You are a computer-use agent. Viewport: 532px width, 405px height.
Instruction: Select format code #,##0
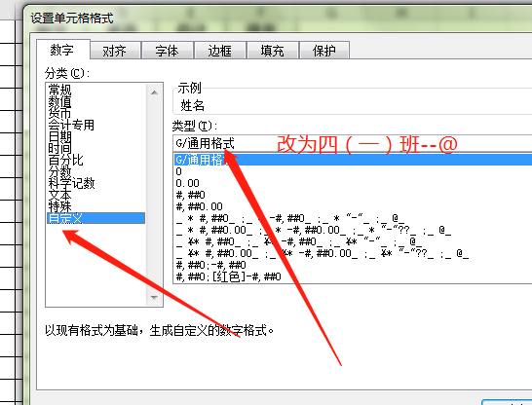pos(353,195)
